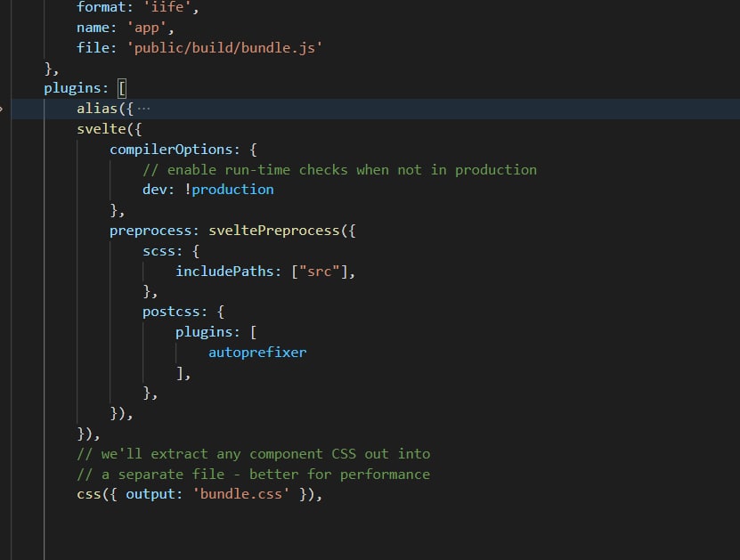This screenshot has height=560, width=740.
Task: Click 'a separate file - better for performance' comment
Action: pos(254,475)
